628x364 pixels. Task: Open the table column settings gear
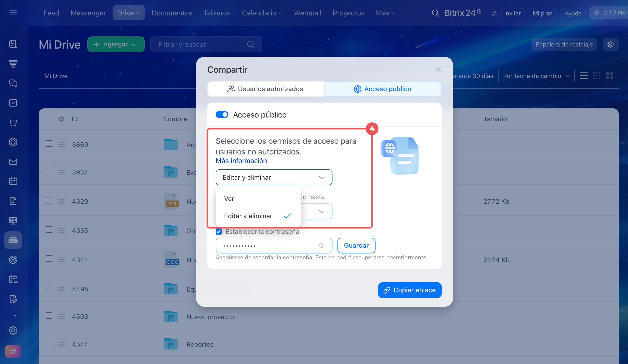point(61,119)
